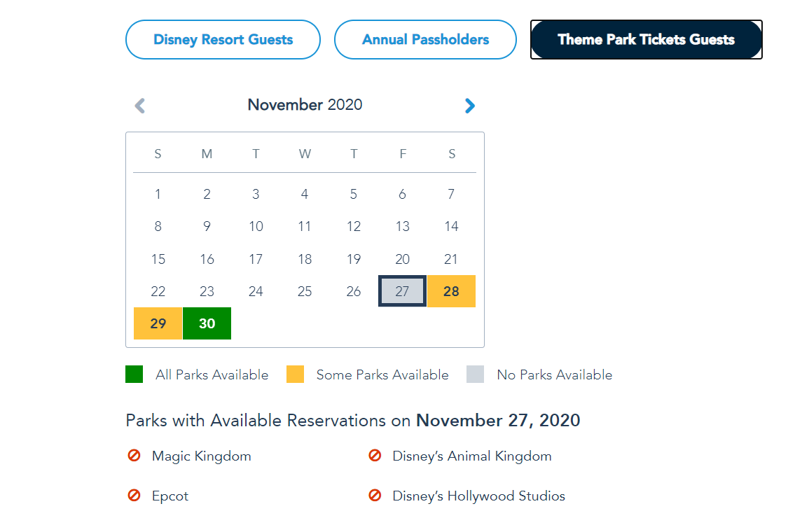
Task: Click unavailable icon beside Magic Kingdom
Action: tap(134, 456)
